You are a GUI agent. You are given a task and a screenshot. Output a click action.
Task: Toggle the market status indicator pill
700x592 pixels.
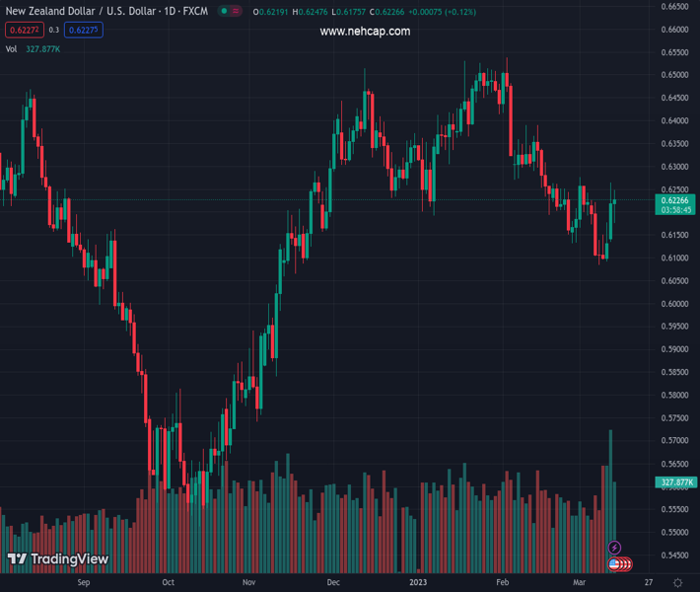(x=229, y=12)
